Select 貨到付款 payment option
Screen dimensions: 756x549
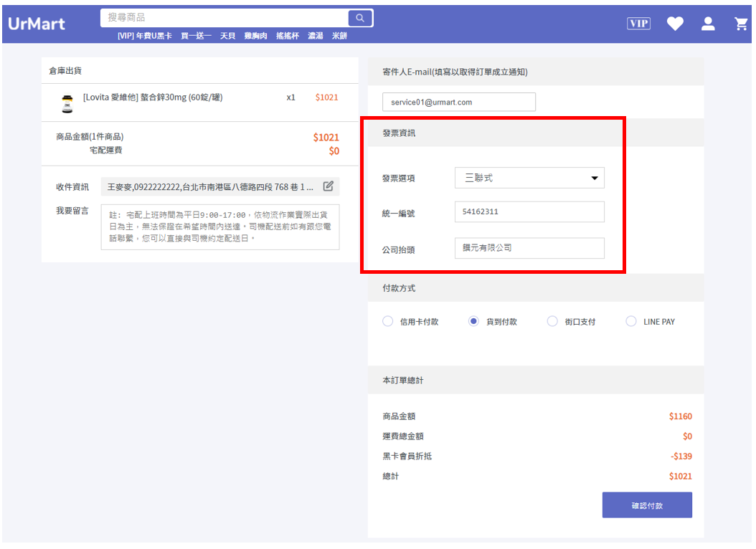(x=473, y=321)
